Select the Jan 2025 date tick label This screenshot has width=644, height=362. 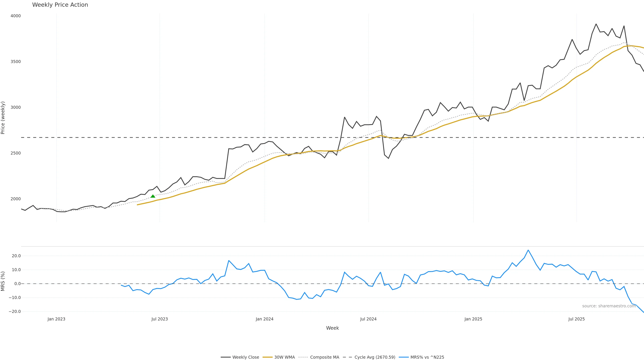(x=473, y=319)
